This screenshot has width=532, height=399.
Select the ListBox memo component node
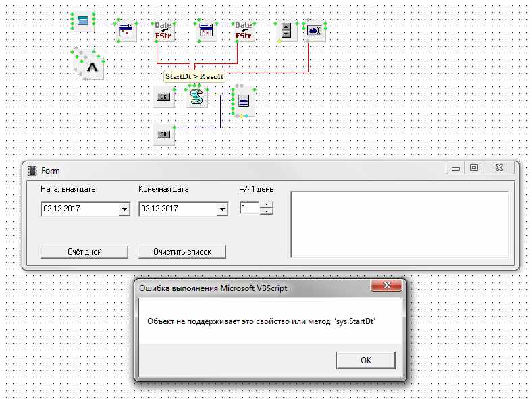pos(244,101)
